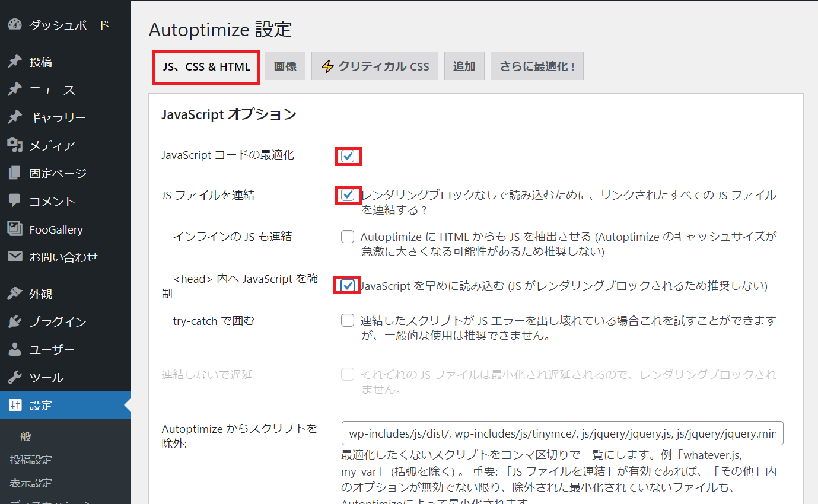This screenshot has height=504, width=818.
Task: Open 投稿設定 settings submenu link
Action: (31, 460)
